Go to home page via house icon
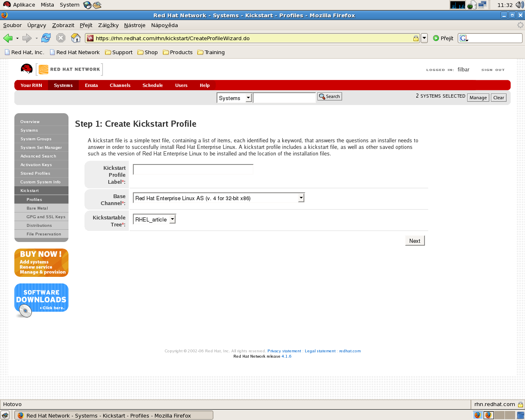Image resolution: width=525 pixels, height=420 pixels. [76, 38]
